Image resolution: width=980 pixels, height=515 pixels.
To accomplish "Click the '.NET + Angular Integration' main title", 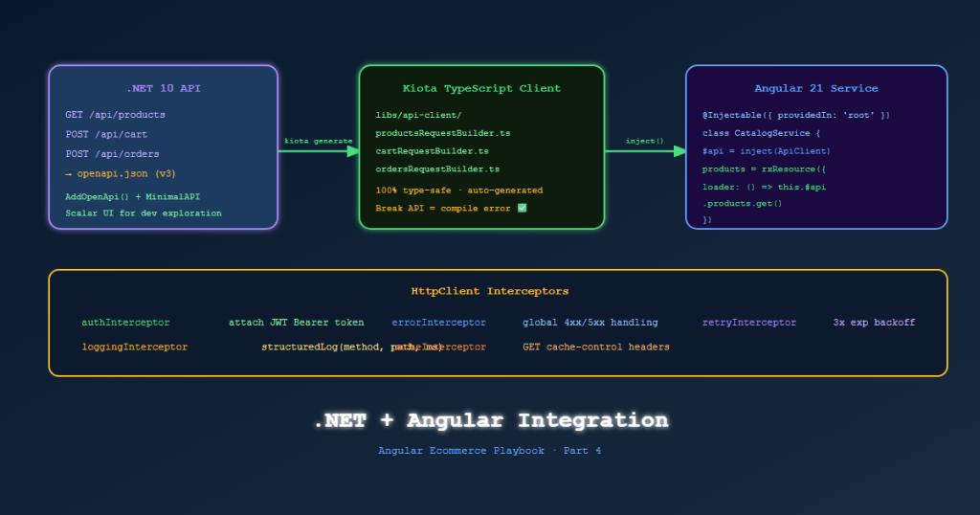I will [x=491, y=420].
